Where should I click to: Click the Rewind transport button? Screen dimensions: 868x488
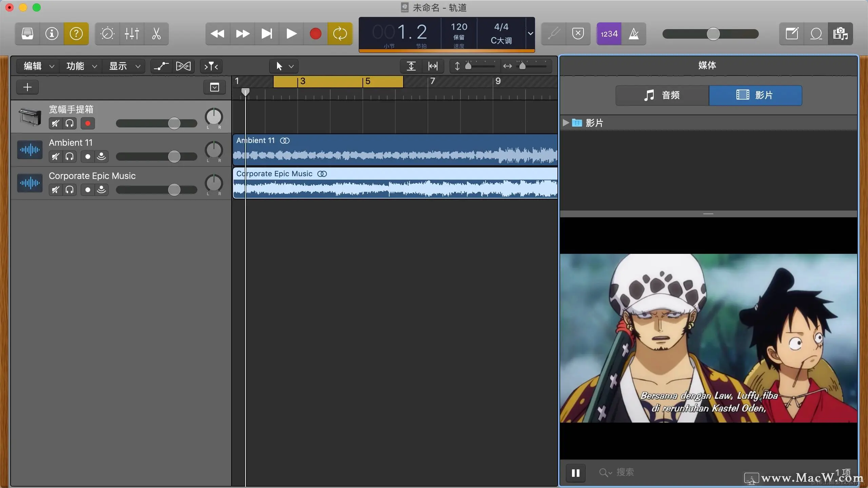(x=218, y=34)
